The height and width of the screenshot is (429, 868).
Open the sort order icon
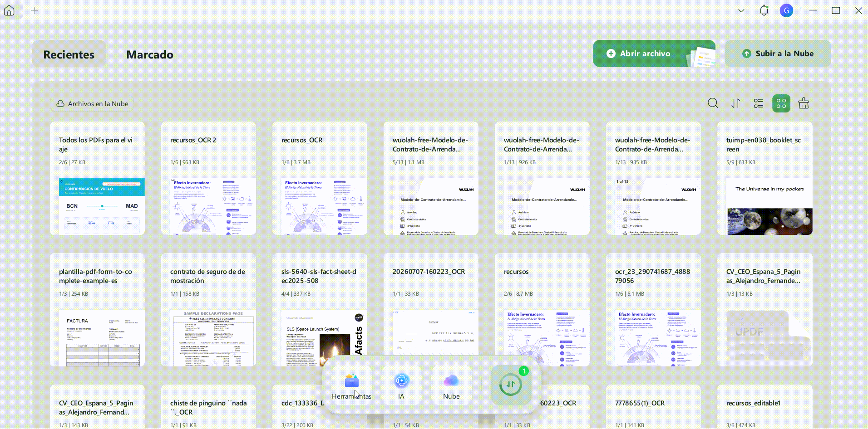coord(736,103)
